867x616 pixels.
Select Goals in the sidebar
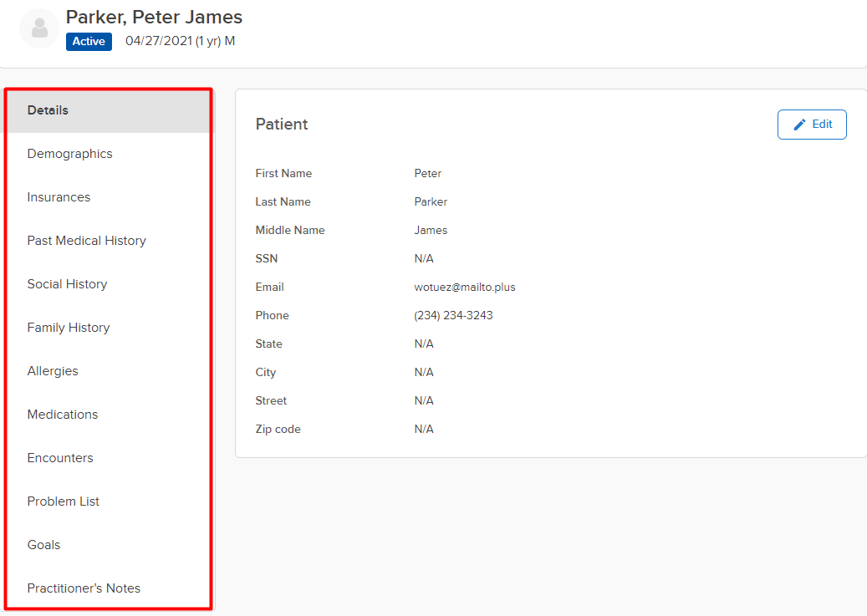click(43, 545)
